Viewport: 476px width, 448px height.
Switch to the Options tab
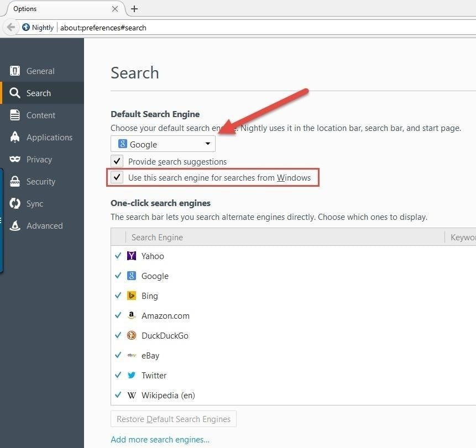(61, 9)
